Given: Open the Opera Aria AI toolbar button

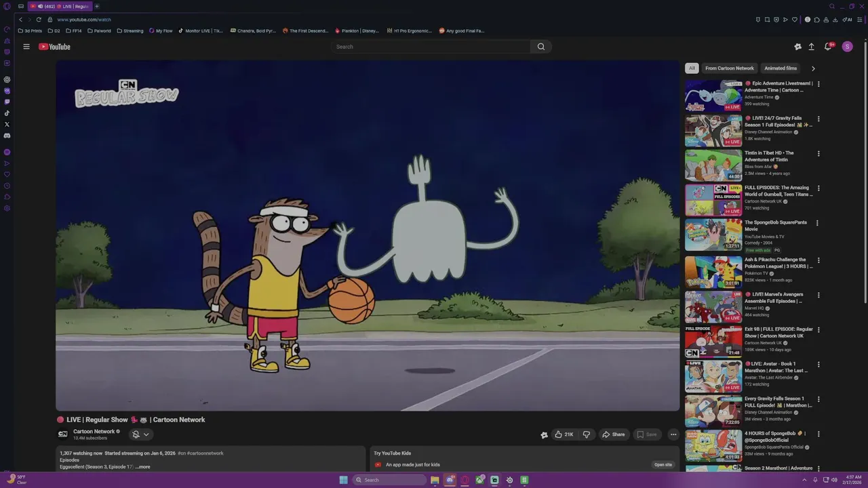Looking at the screenshot, I should 848,20.
